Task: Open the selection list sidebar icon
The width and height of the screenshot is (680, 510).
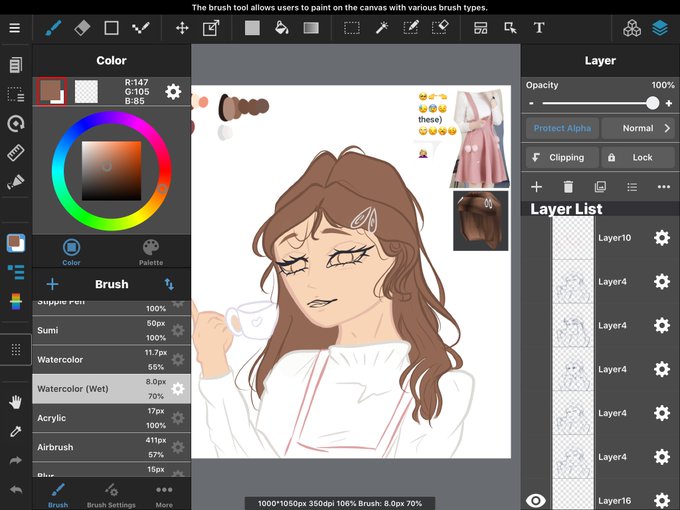Action: click(x=16, y=94)
